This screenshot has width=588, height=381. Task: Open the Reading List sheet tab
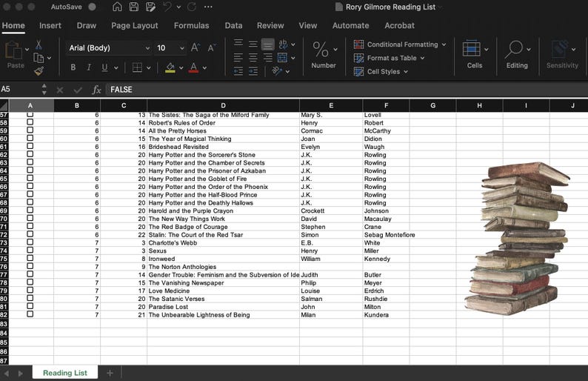[65, 373]
